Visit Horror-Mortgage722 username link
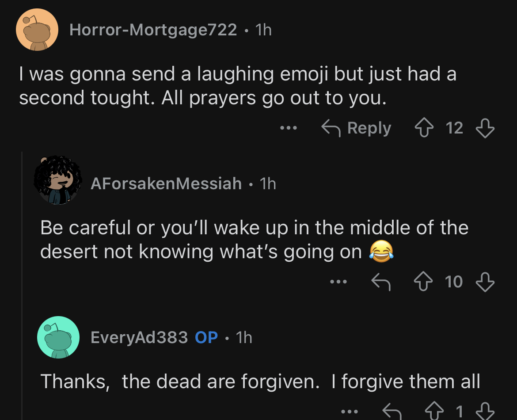 click(x=153, y=30)
